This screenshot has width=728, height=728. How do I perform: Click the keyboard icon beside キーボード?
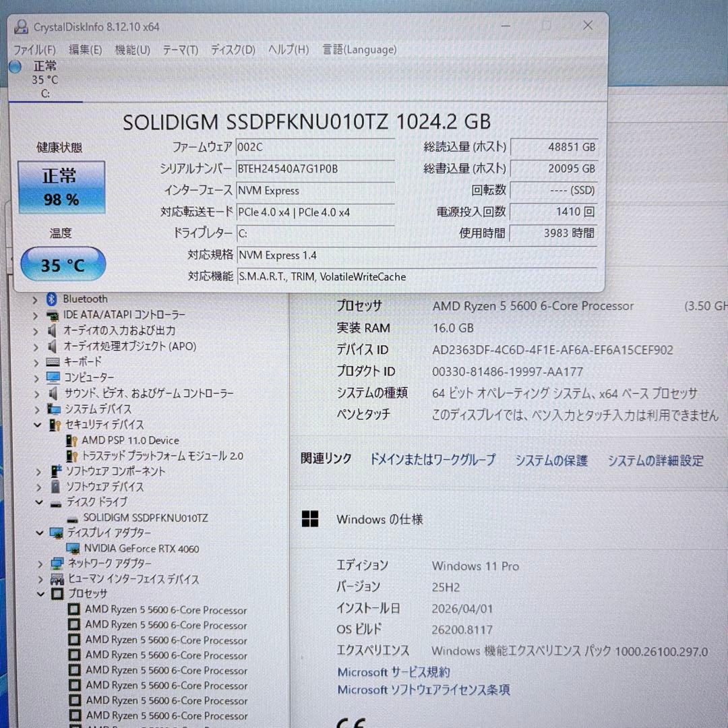coord(53,362)
